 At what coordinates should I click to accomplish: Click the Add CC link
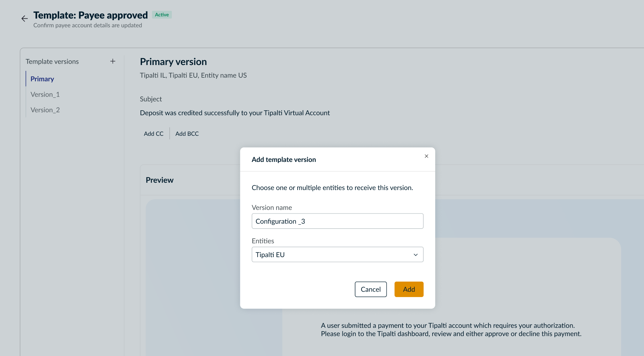click(x=153, y=133)
